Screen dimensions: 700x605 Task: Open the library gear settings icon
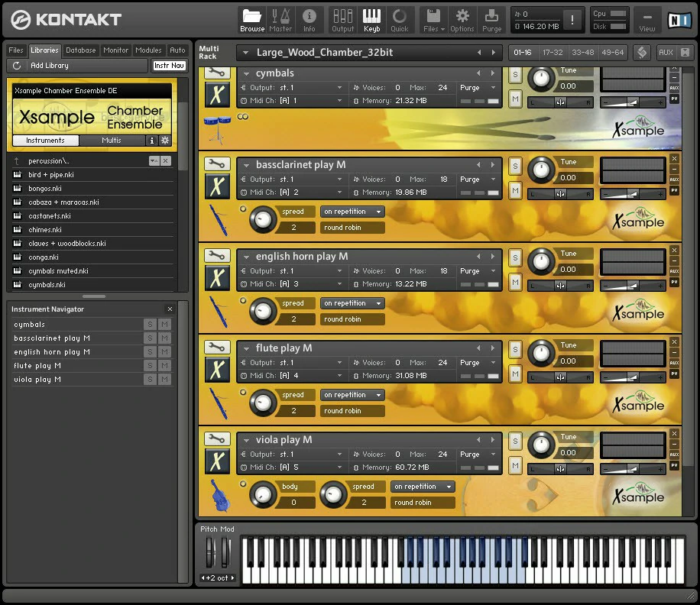coord(165,141)
